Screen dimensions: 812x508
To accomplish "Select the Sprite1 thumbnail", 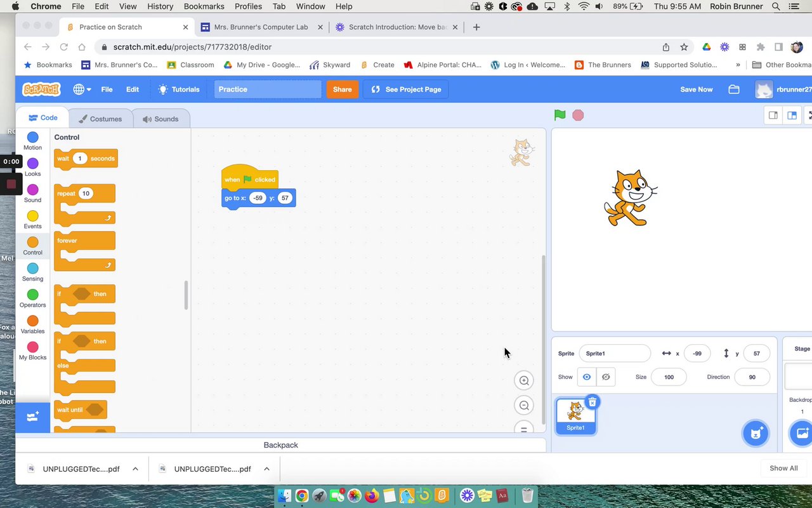I will coord(575,416).
